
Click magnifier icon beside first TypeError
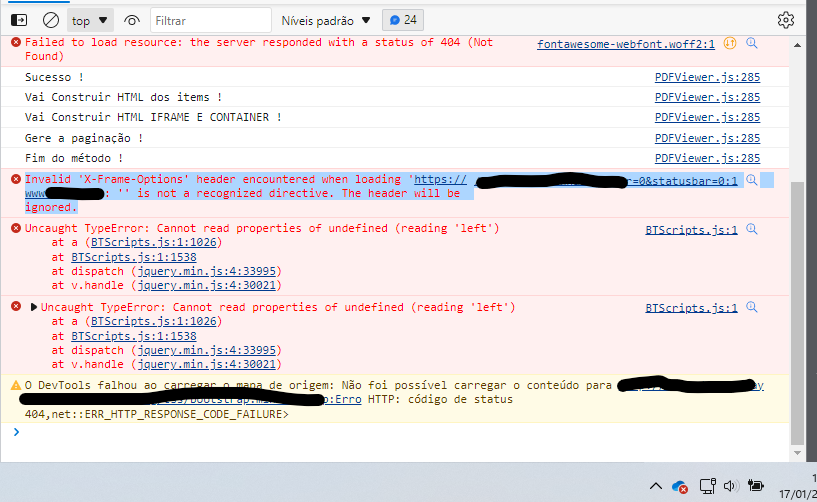pyautogui.click(x=751, y=229)
